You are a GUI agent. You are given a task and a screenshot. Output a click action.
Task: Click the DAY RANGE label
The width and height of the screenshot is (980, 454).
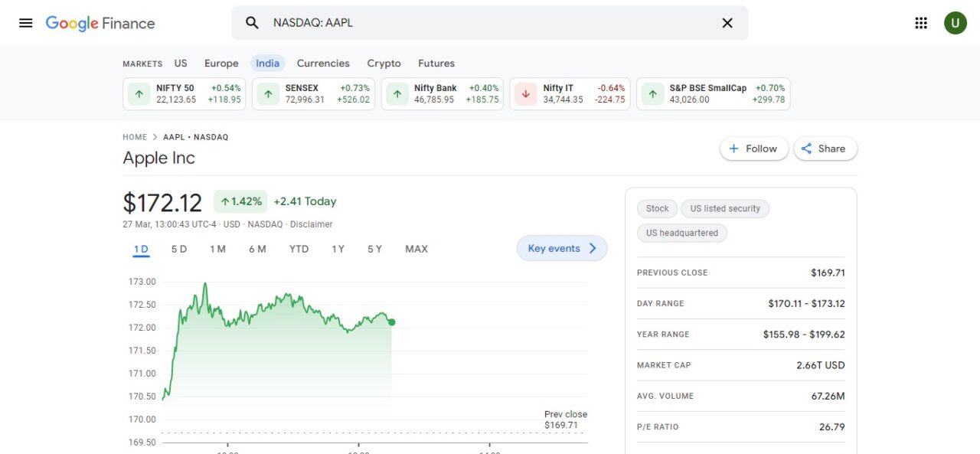tap(660, 304)
